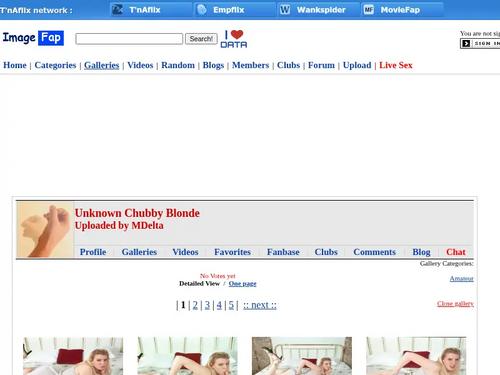Screen dimensions: 500x375
Task: Click the I heart DATA logo
Action: pos(234,39)
